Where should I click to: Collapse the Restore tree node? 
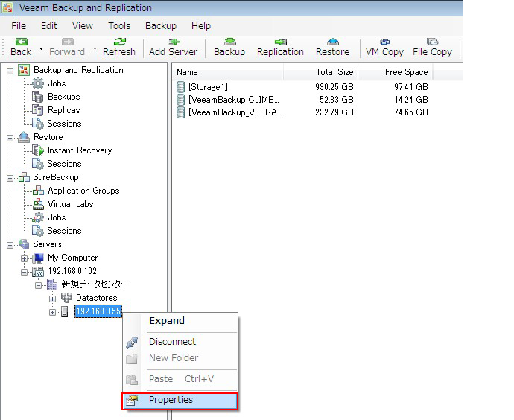pos(10,139)
